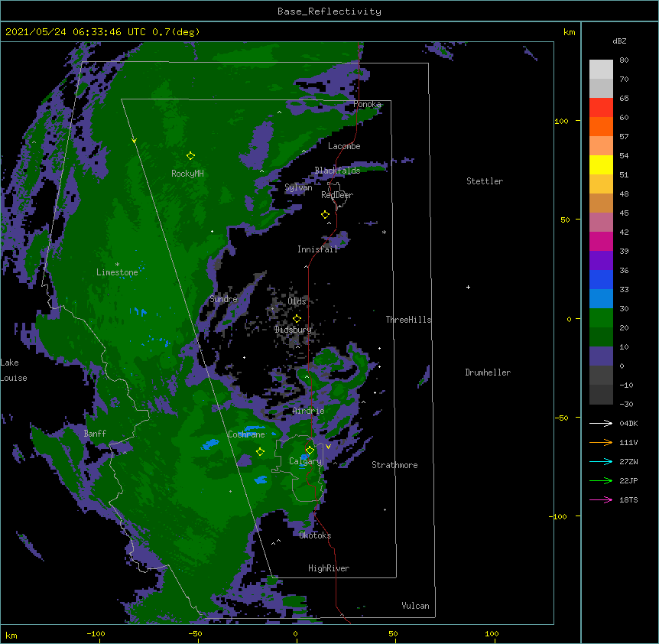Click the Airdrie city label
The height and width of the screenshot is (644, 659).
[x=309, y=411]
